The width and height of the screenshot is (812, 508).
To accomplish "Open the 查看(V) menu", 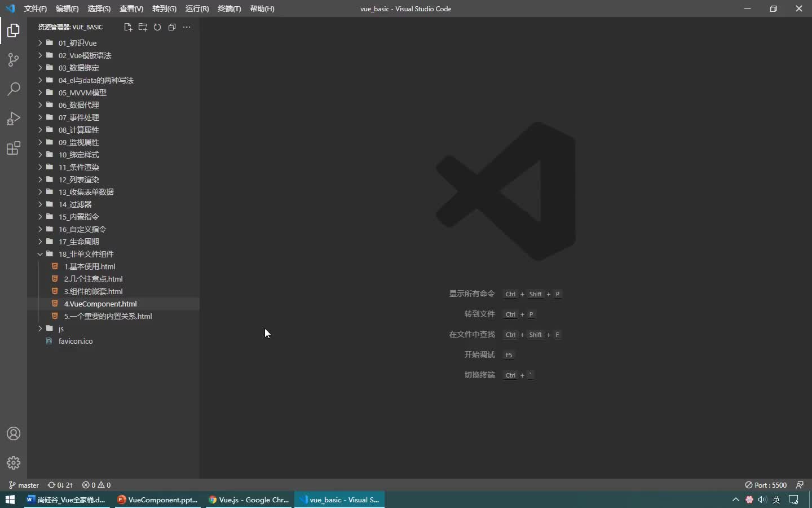I will (x=131, y=8).
